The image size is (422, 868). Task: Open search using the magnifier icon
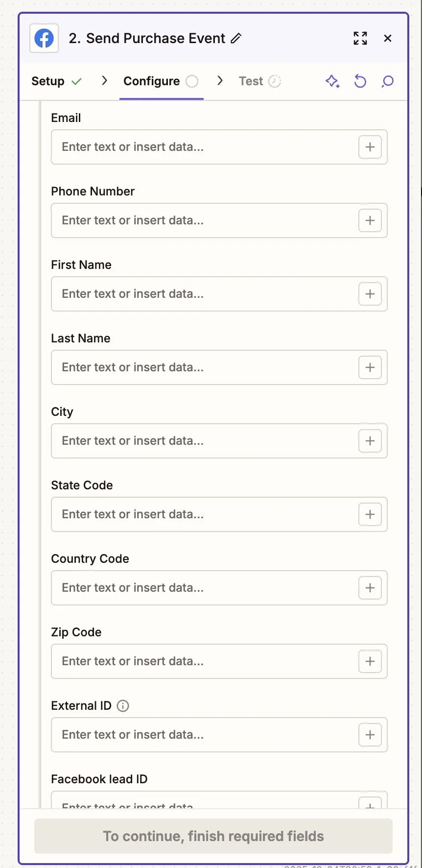pos(387,81)
